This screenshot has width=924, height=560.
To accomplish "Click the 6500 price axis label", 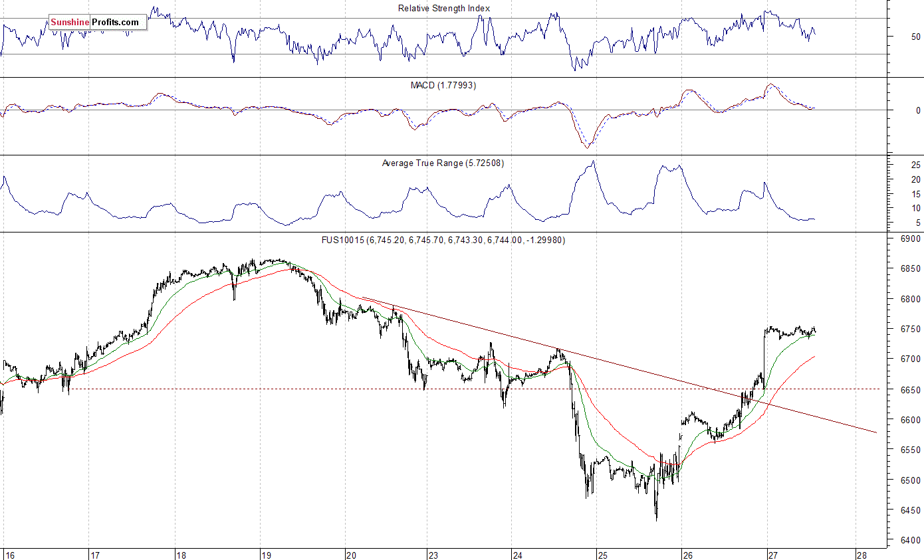I will coord(911,481).
